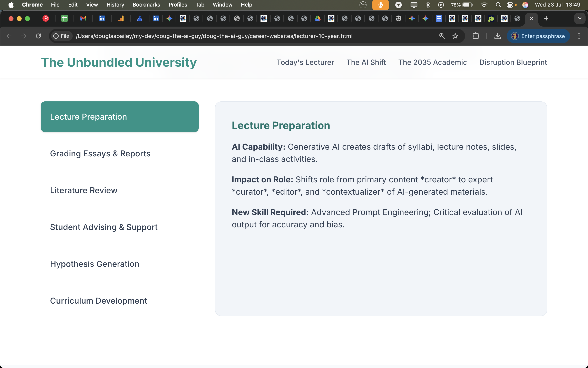588x368 pixels.
Task: Open Bluetooth status in menu bar
Action: (428, 5)
